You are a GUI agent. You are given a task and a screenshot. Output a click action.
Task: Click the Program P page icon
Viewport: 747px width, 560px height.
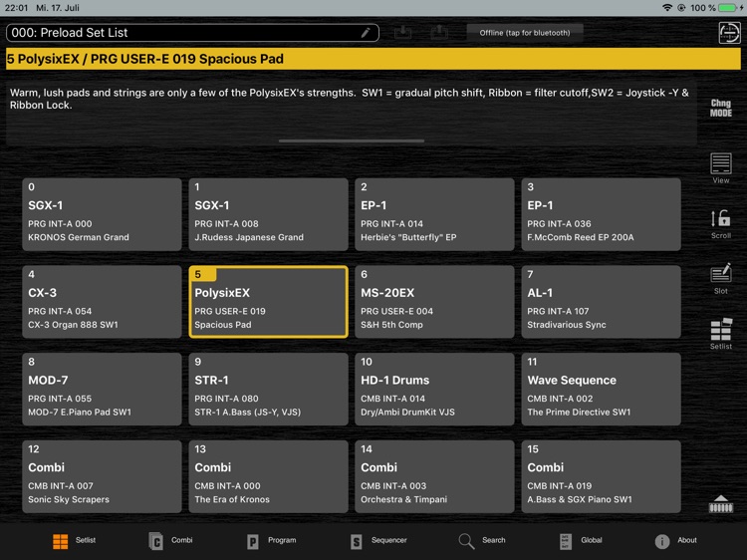click(x=253, y=541)
